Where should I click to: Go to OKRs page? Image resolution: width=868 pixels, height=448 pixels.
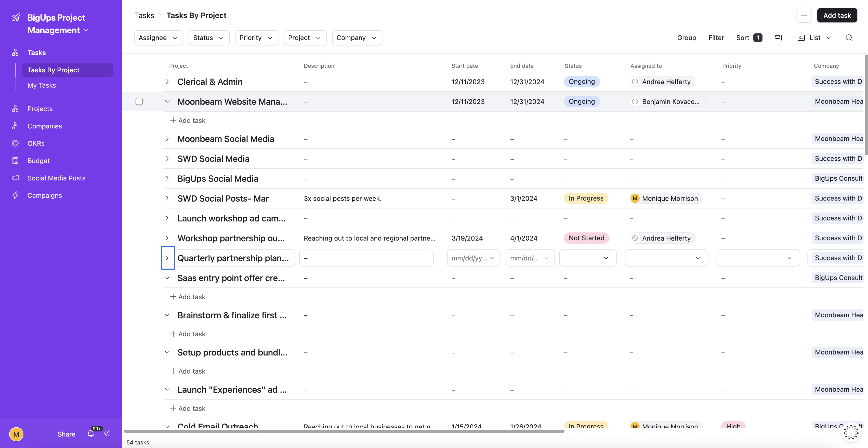pyautogui.click(x=36, y=143)
